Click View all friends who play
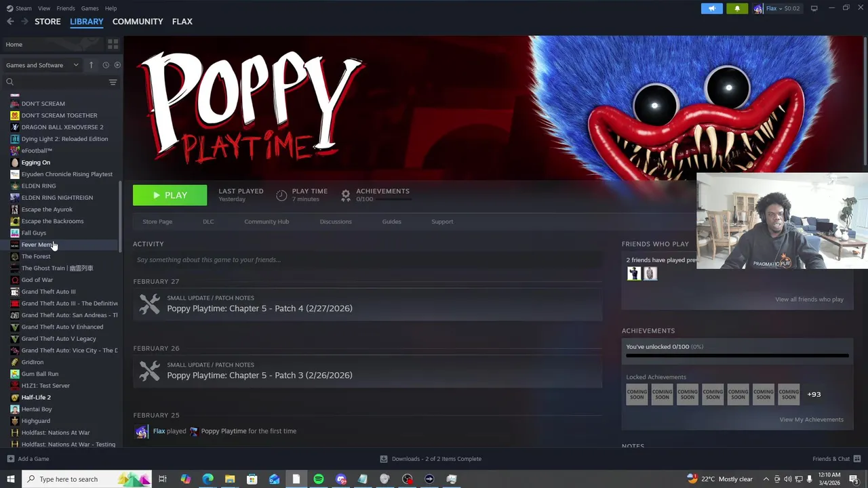 [x=809, y=300]
